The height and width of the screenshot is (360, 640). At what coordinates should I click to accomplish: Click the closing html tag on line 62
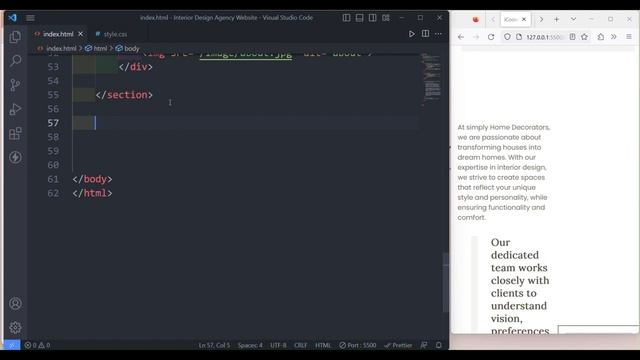92,193
